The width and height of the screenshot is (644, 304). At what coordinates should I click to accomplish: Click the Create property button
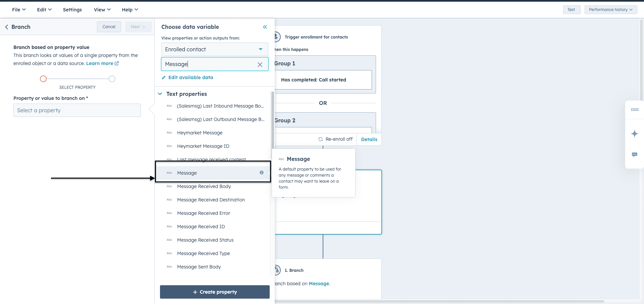point(215,292)
